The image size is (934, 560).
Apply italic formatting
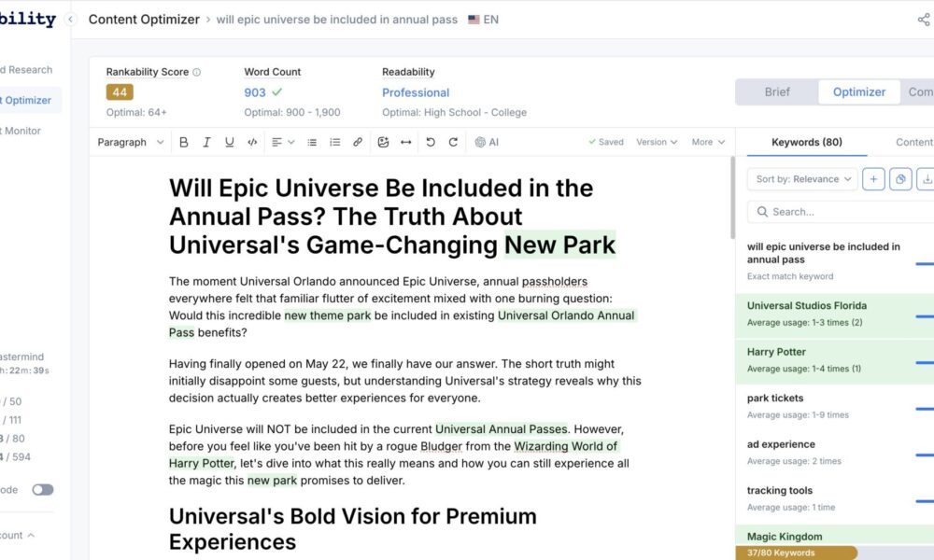[x=206, y=142]
